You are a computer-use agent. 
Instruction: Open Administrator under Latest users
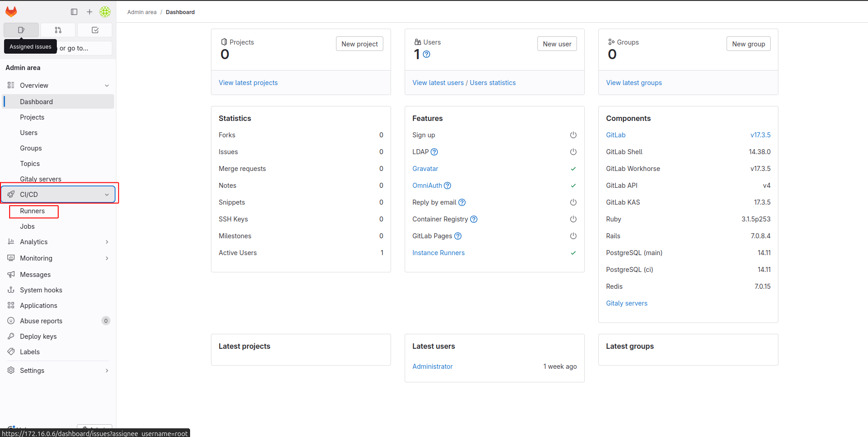(x=432, y=367)
